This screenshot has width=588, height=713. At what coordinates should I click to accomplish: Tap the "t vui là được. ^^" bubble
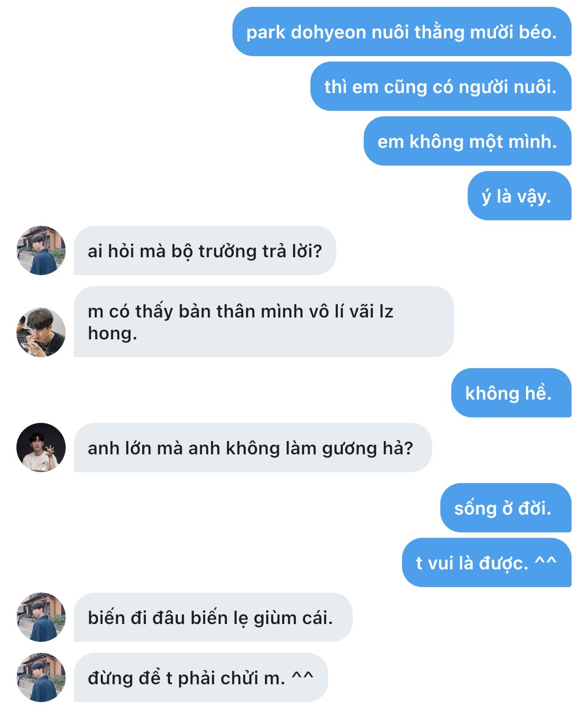click(x=486, y=562)
